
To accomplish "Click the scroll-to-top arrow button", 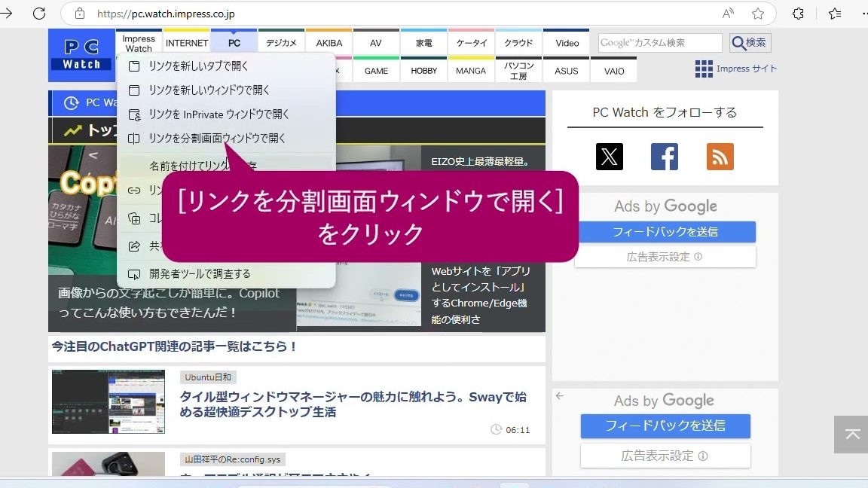I will pyautogui.click(x=851, y=435).
